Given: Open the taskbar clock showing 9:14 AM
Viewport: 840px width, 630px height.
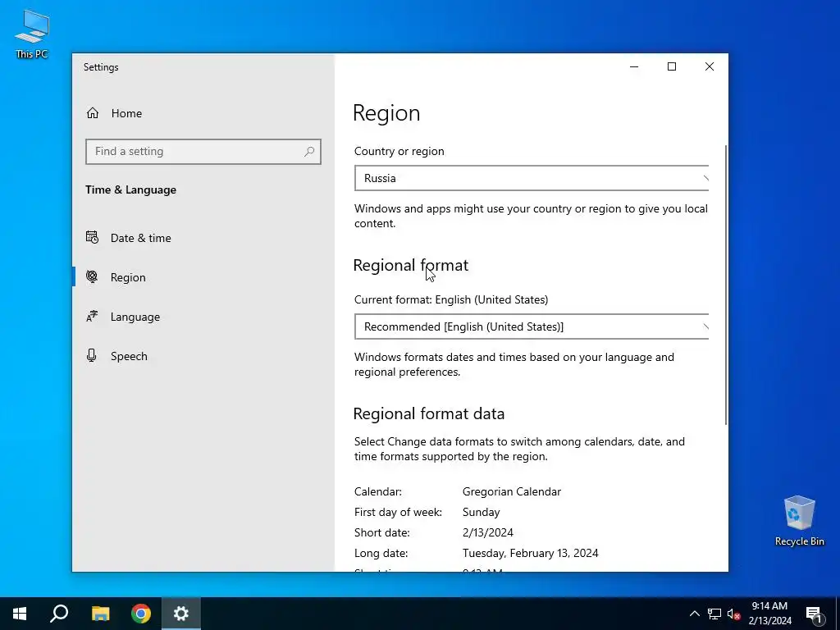Looking at the screenshot, I should pos(769,614).
